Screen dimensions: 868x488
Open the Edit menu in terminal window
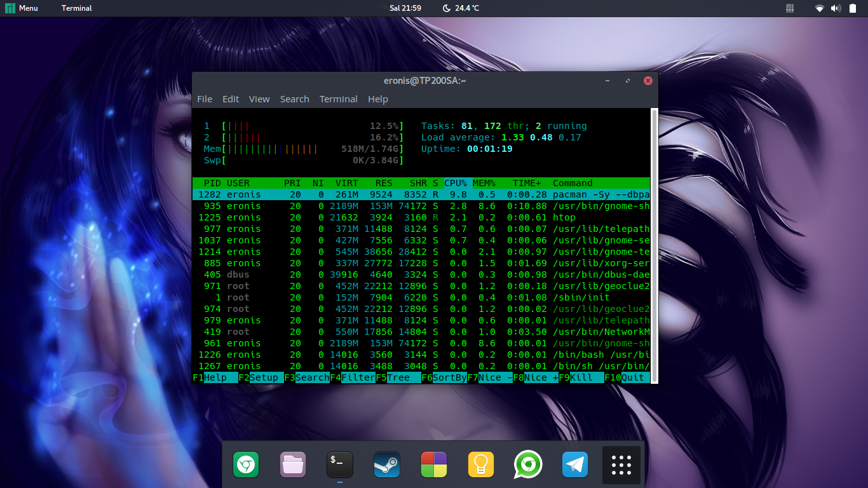tap(230, 99)
